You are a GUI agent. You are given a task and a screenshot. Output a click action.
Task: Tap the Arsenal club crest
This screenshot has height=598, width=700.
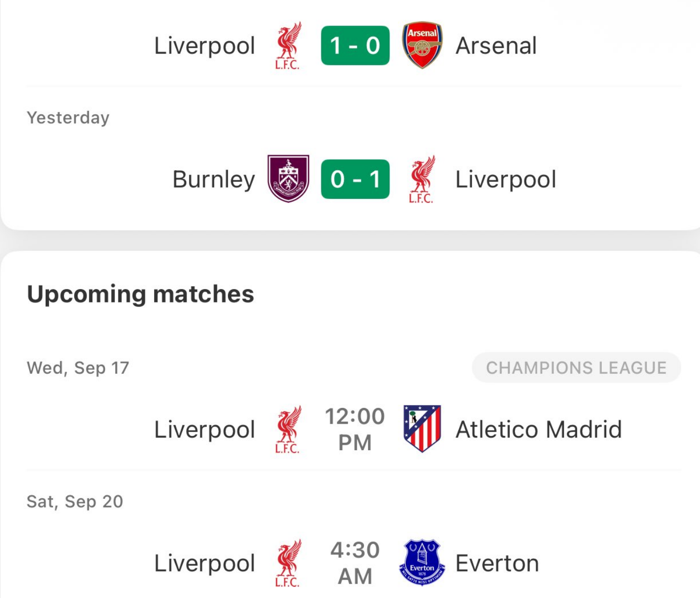(422, 45)
